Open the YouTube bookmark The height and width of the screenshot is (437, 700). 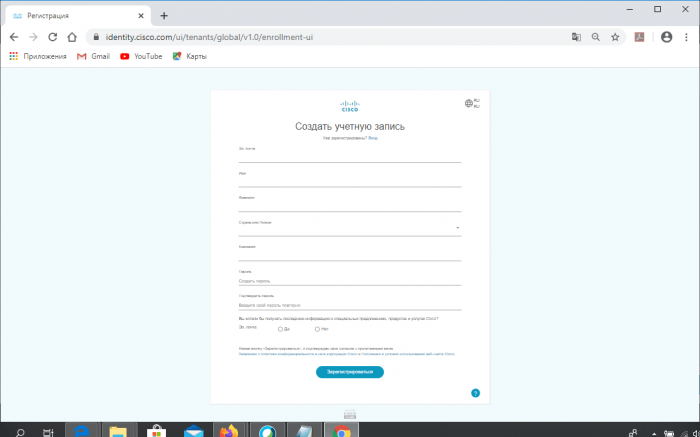(141, 56)
